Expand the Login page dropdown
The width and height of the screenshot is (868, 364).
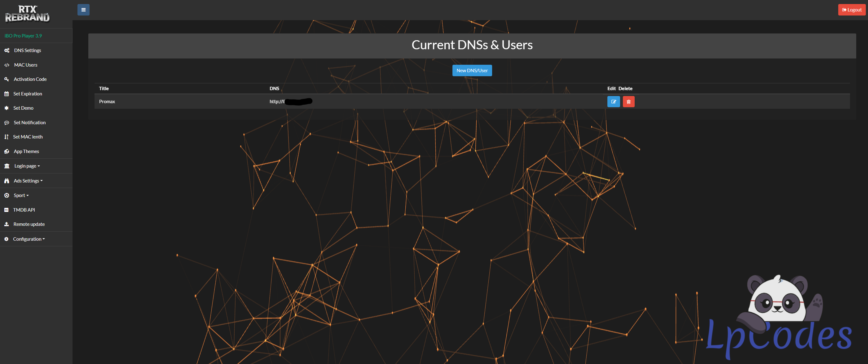pos(27,166)
